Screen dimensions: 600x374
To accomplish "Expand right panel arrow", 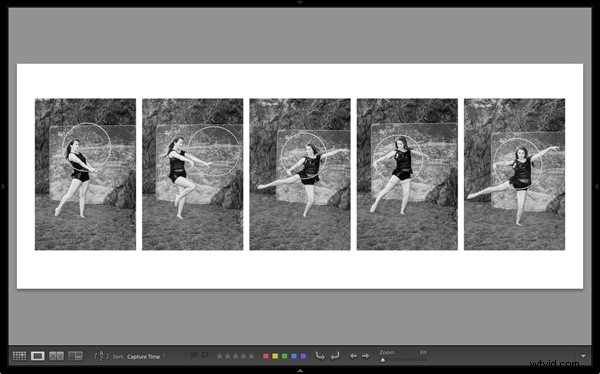I will pyautogui.click(x=597, y=186).
